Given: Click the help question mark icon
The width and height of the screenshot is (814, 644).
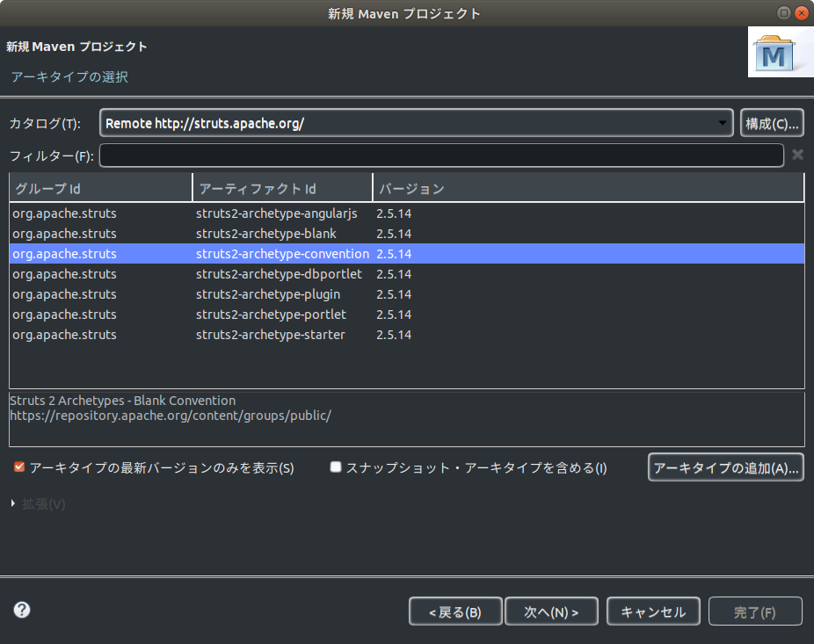Looking at the screenshot, I should tap(22, 610).
